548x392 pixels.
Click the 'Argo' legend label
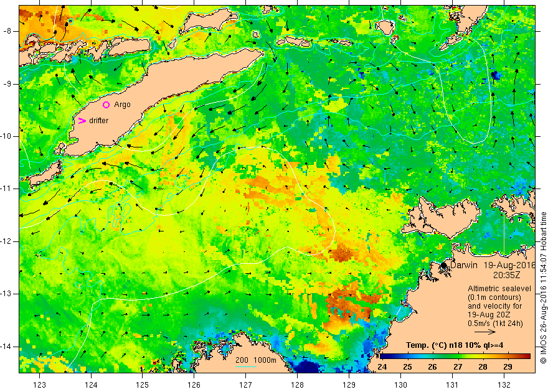pos(122,105)
